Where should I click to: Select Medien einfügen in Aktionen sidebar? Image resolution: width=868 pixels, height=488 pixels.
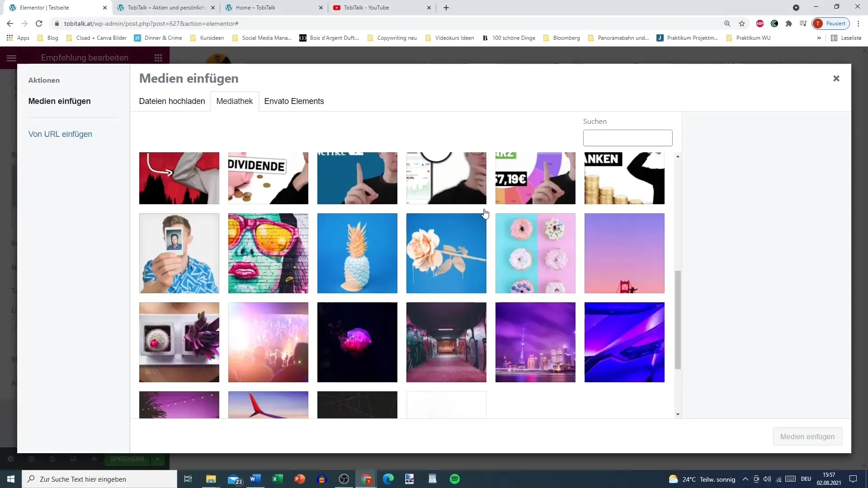click(x=59, y=101)
